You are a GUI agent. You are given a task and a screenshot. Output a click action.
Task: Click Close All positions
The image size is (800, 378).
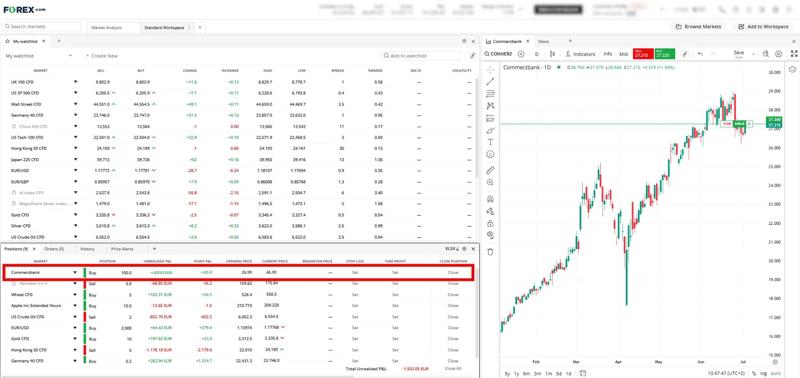tap(453, 368)
